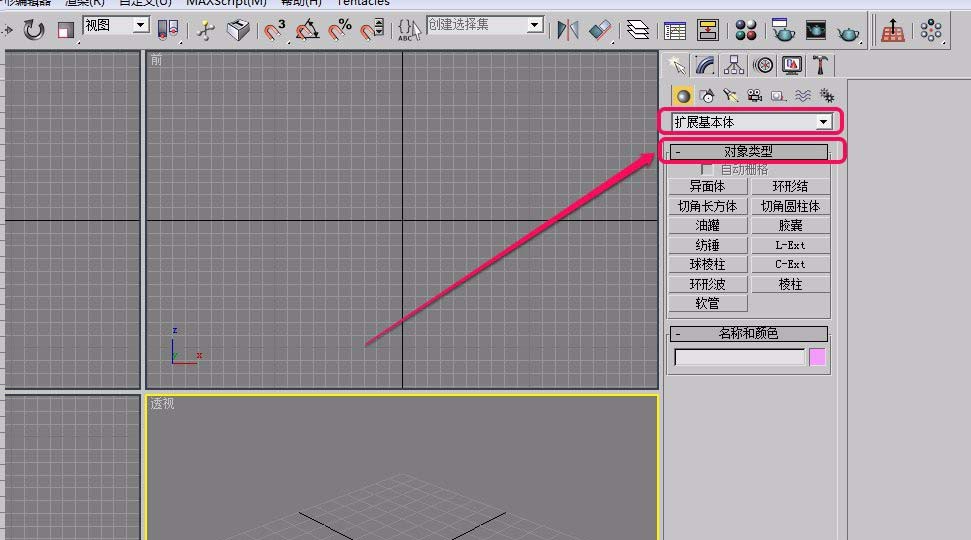Viewport: 971px width, 540px height.
Task: Select the Shapes category icon
Action: click(x=707, y=96)
